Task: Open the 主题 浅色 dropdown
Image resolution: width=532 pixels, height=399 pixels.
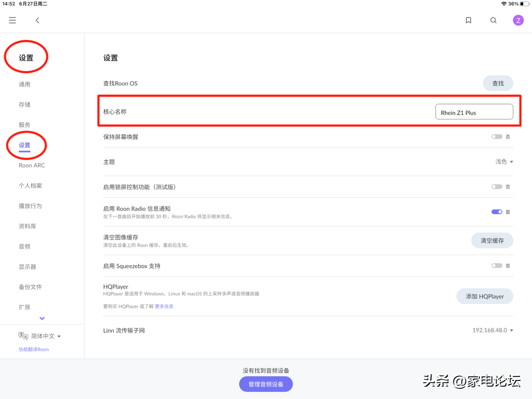Action: pyautogui.click(x=504, y=162)
